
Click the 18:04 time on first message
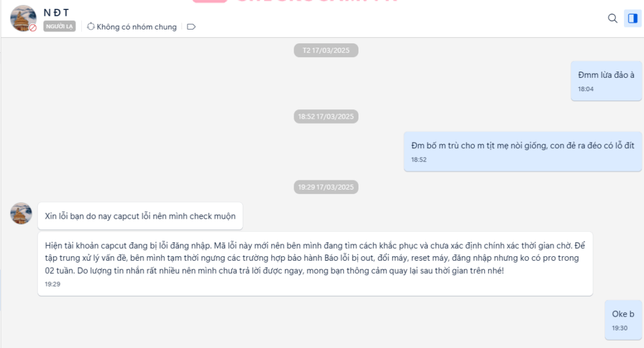(x=586, y=89)
